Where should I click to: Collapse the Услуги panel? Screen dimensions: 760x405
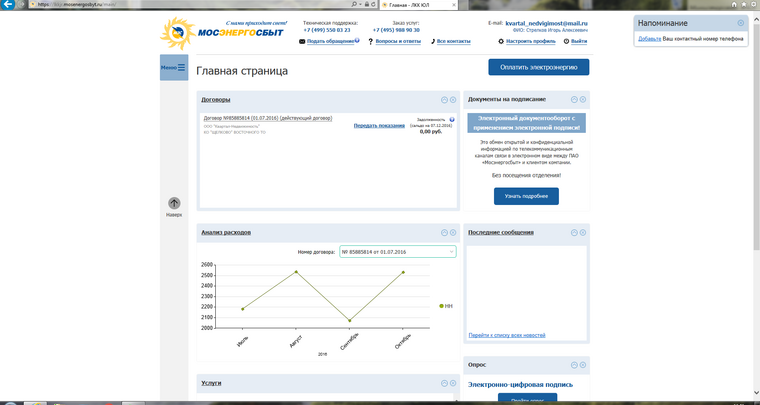tap(444, 383)
